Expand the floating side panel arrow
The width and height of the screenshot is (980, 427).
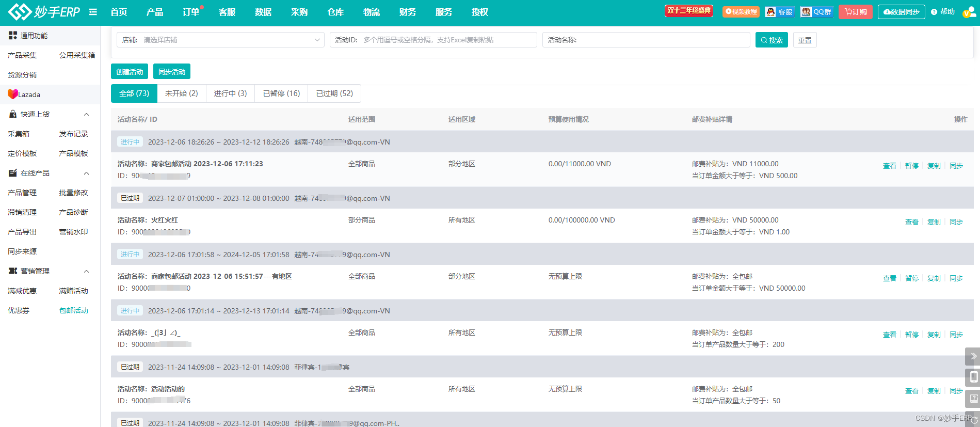point(973,356)
